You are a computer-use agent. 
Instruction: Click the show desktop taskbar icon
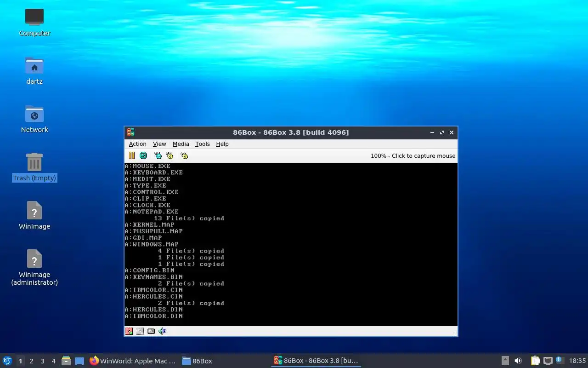point(79,361)
